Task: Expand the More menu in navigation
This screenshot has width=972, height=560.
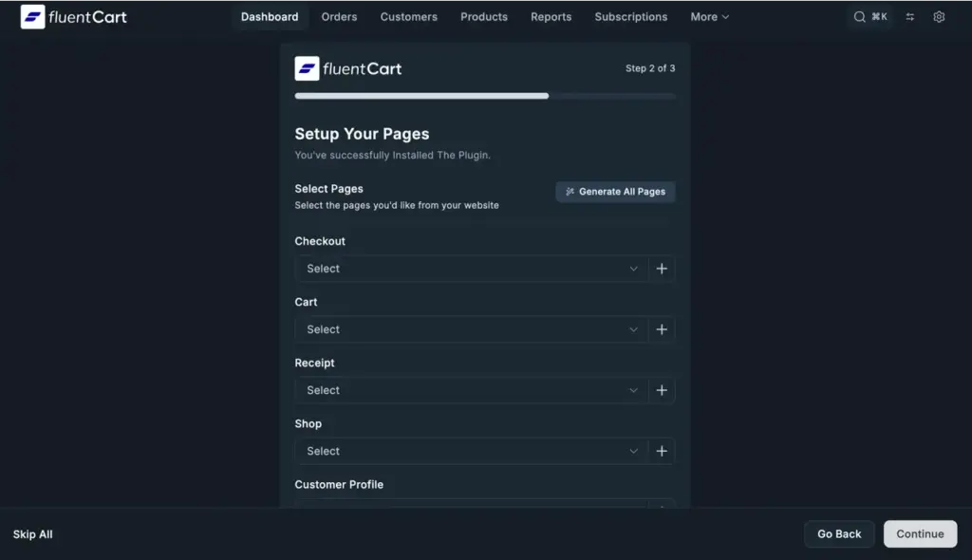Action: coord(709,17)
